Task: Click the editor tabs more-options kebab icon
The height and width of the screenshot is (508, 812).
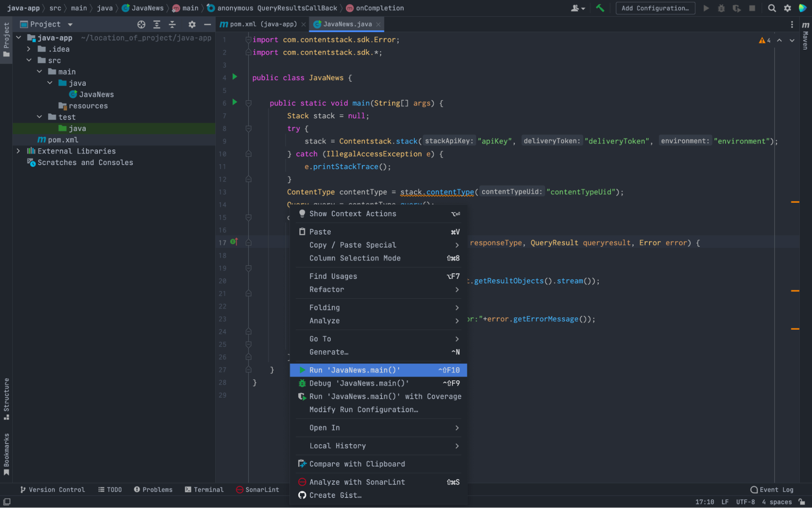Action: tap(792, 24)
